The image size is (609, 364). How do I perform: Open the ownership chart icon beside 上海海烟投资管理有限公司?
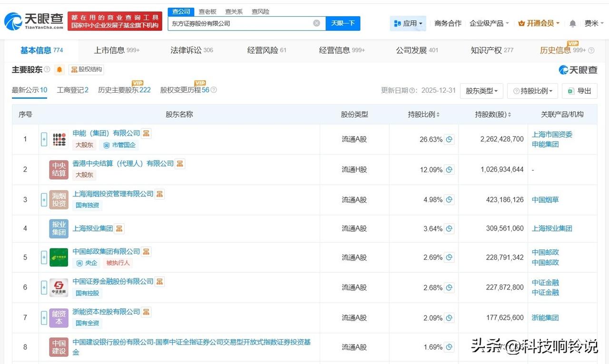[160, 194]
